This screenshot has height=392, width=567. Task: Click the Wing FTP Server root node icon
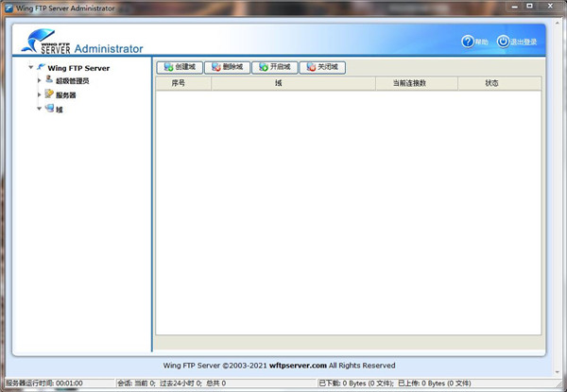coord(42,67)
